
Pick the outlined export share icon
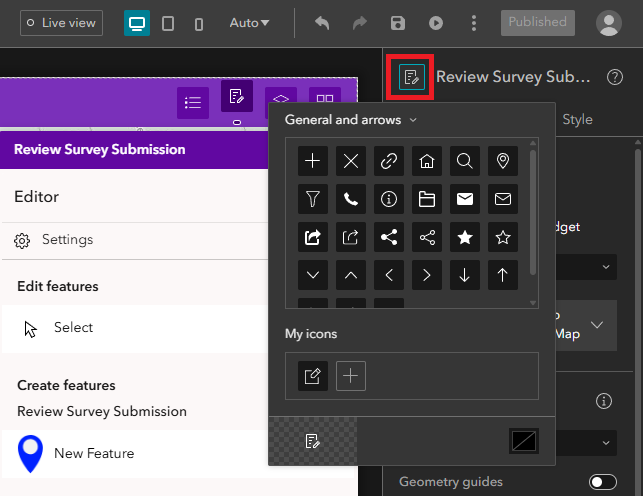351,237
